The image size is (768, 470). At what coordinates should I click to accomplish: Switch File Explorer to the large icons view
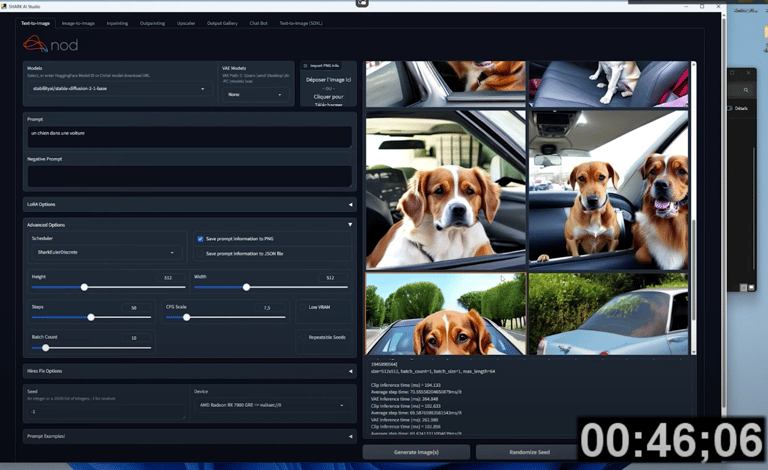pos(751,287)
